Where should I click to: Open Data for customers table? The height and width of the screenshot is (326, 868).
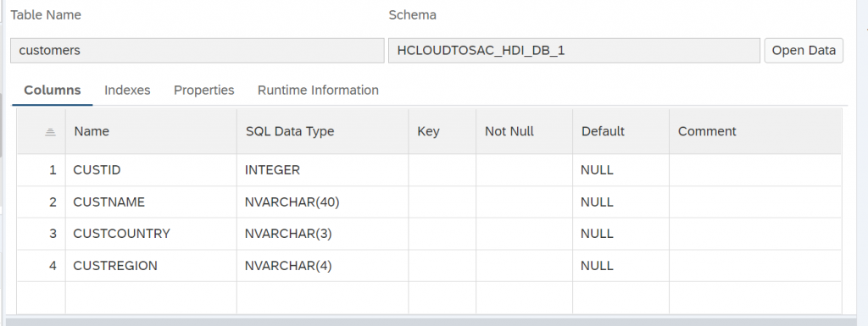pyautogui.click(x=804, y=50)
